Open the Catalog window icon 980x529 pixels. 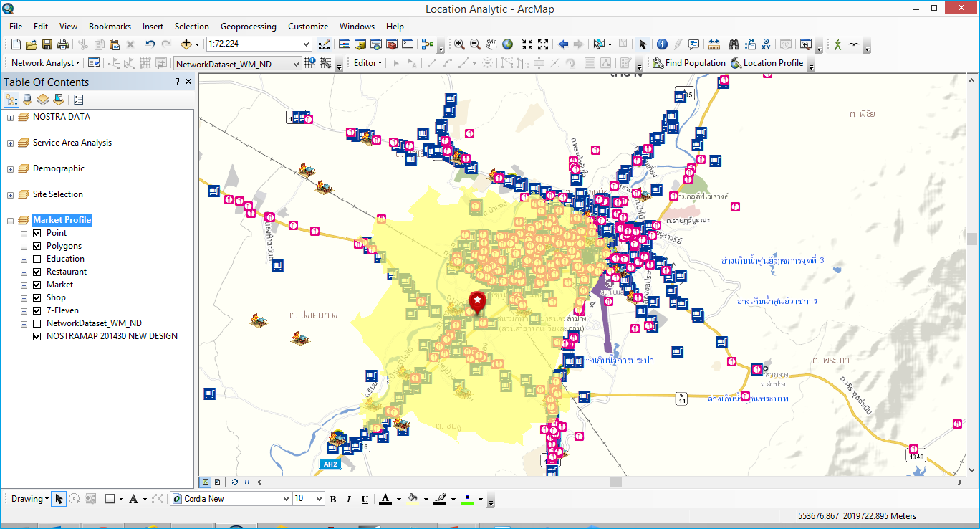click(x=360, y=44)
